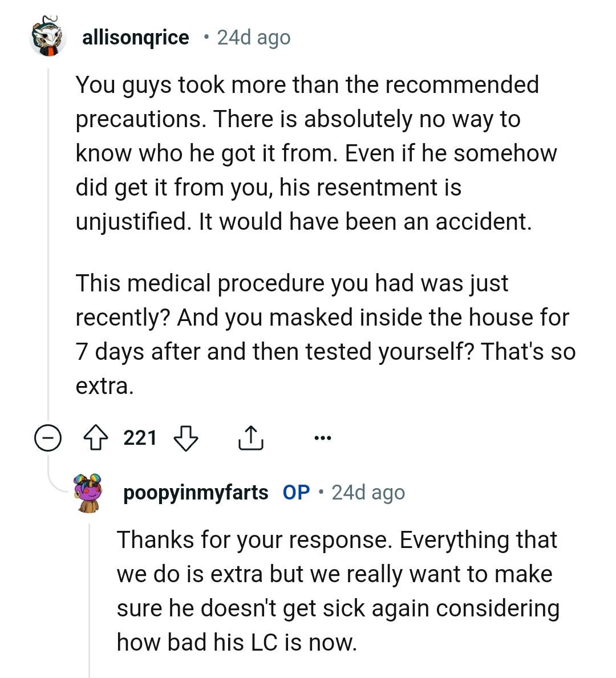The image size is (616, 678).
Task: Share allisonqrice's comment via the share icon
Action: coord(251,438)
